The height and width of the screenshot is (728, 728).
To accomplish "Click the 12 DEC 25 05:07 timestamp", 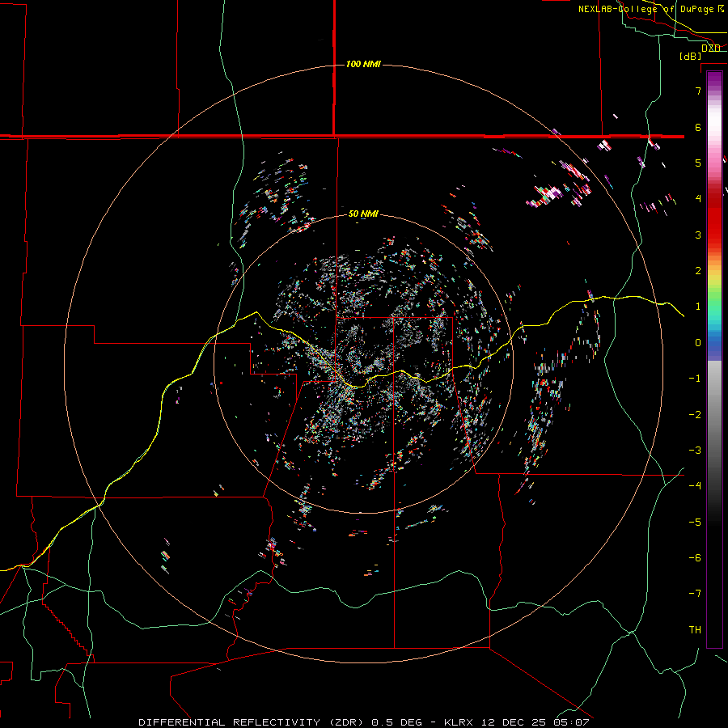I will coord(535,722).
